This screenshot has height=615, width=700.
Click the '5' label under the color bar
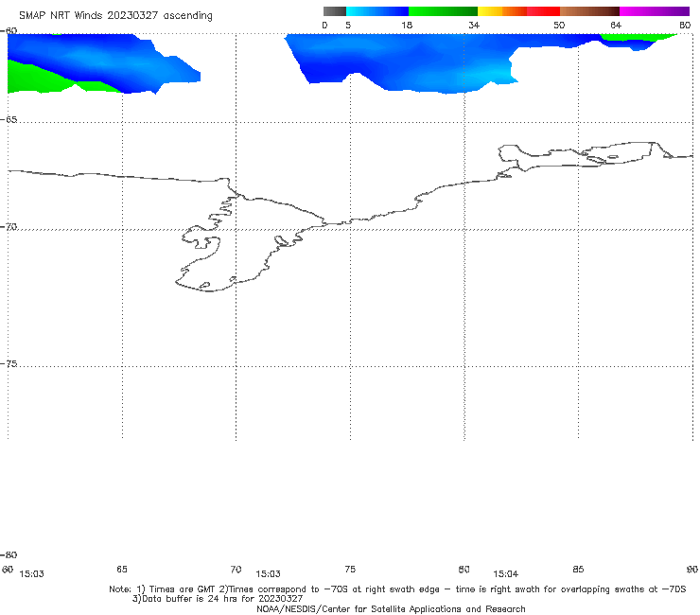pos(348,26)
